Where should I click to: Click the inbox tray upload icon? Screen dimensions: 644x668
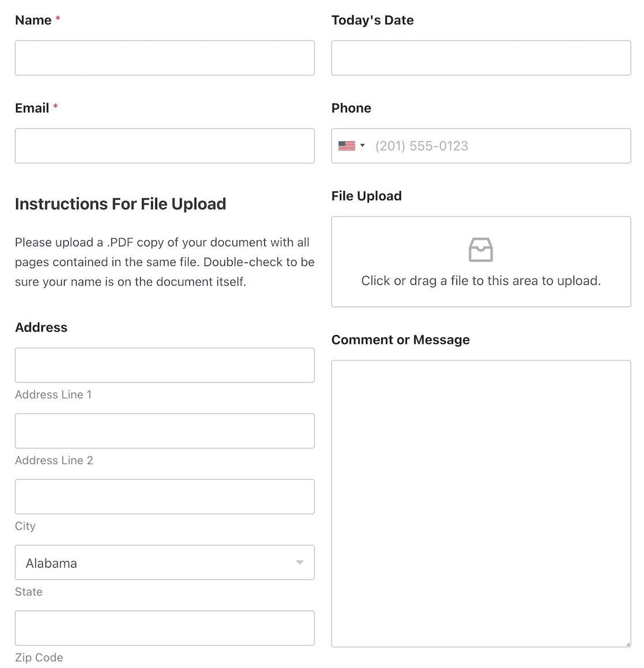tap(481, 250)
